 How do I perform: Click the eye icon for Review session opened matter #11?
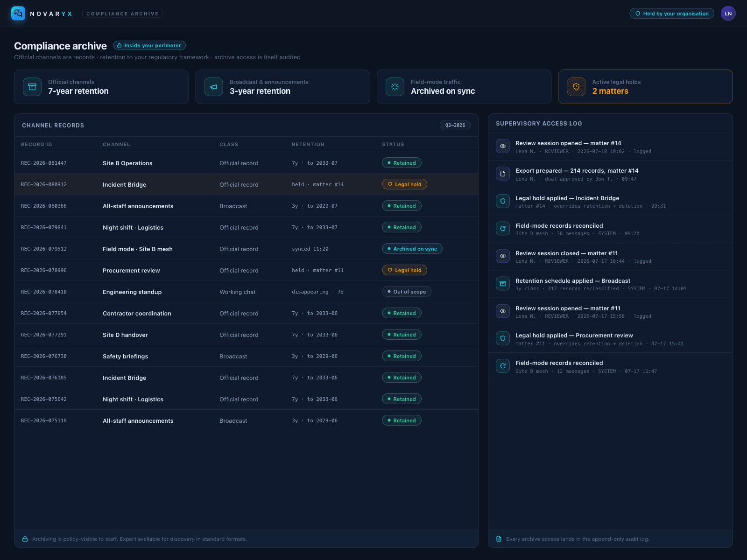(503, 311)
